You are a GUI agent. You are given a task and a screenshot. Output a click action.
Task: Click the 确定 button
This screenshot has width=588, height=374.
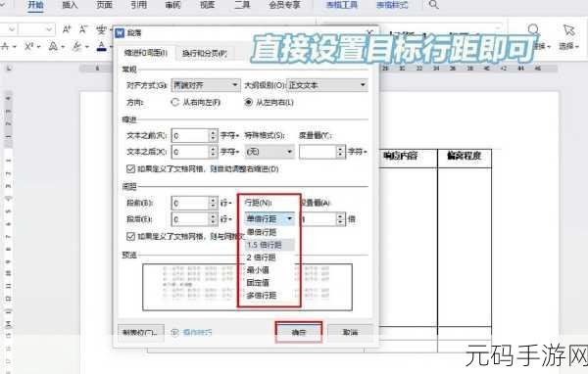(x=299, y=332)
